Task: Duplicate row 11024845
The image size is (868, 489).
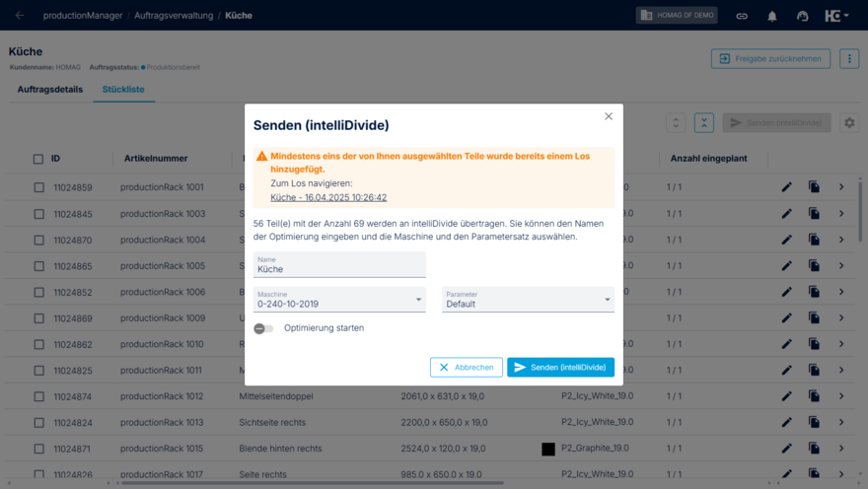Action: [x=814, y=214]
